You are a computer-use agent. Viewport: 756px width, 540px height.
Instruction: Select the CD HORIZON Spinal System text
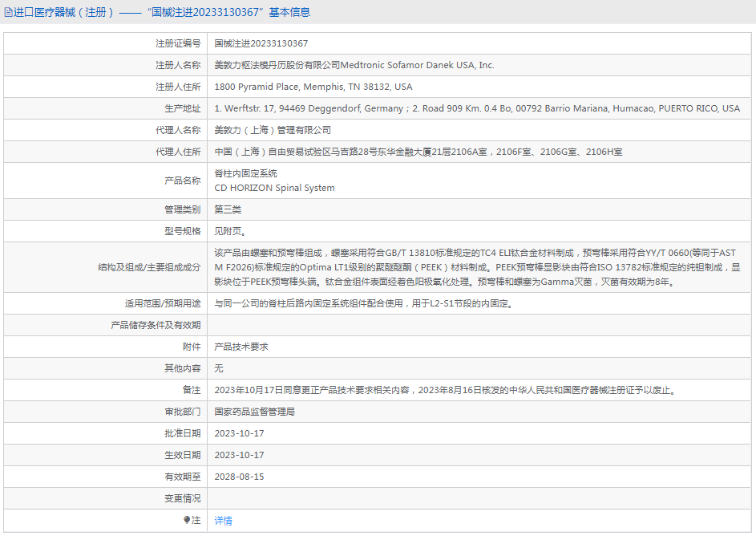tap(274, 188)
